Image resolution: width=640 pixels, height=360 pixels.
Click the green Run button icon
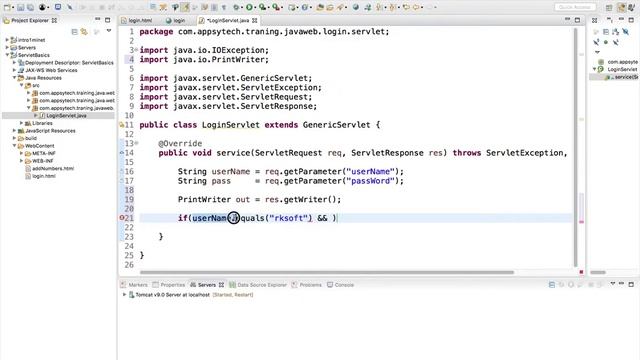[x=249, y=7]
